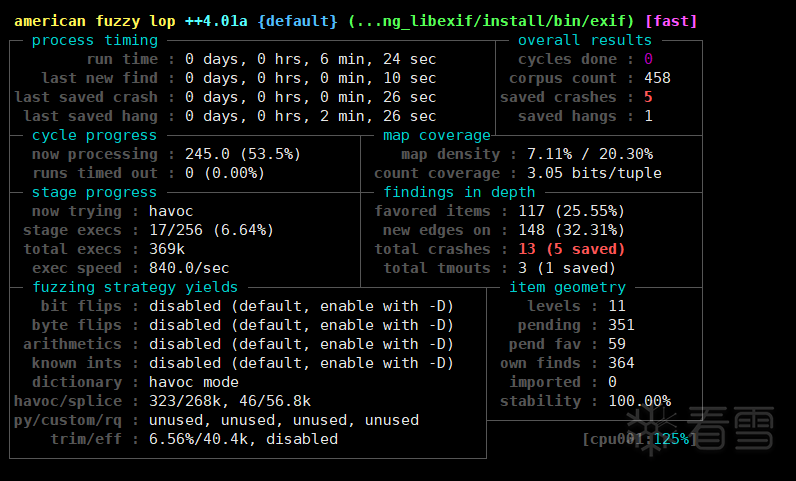Click the favored items value '117 (25.55%)'
The width and height of the screenshot is (796, 481).
tap(572, 211)
